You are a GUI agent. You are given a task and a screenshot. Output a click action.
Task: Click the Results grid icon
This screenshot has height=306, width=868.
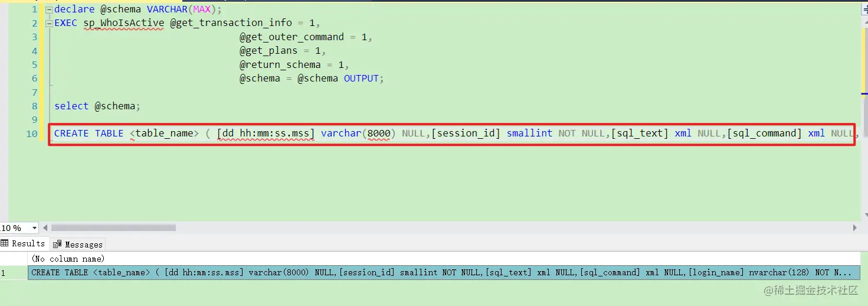(x=5, y=243)
